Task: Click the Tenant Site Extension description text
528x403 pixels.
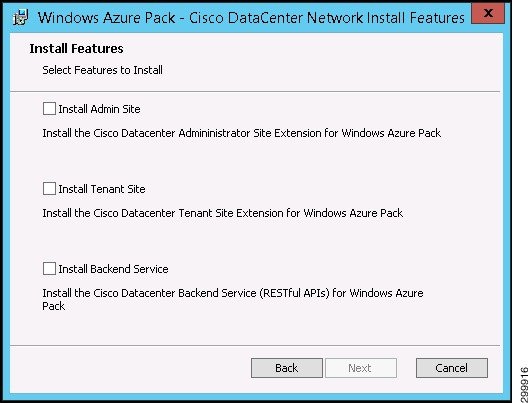Action: 223,213
